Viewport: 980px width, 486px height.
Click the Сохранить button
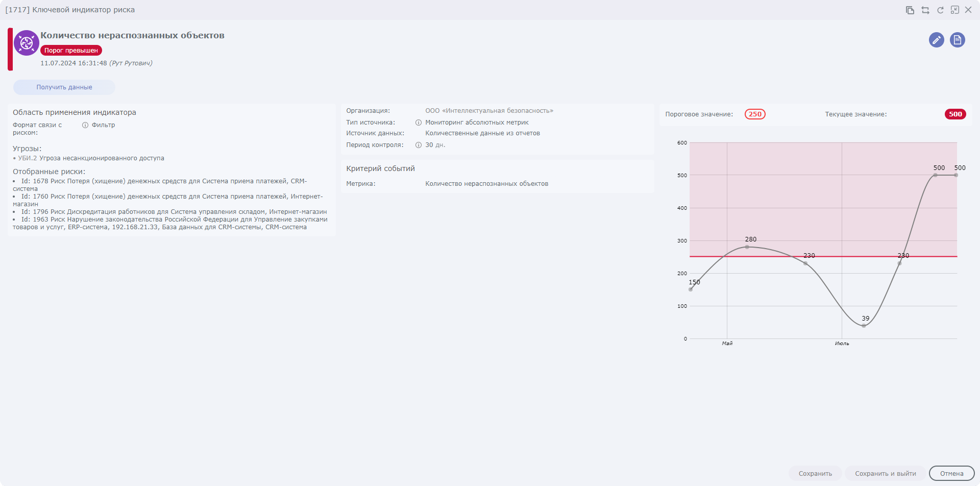coord(815,473)
